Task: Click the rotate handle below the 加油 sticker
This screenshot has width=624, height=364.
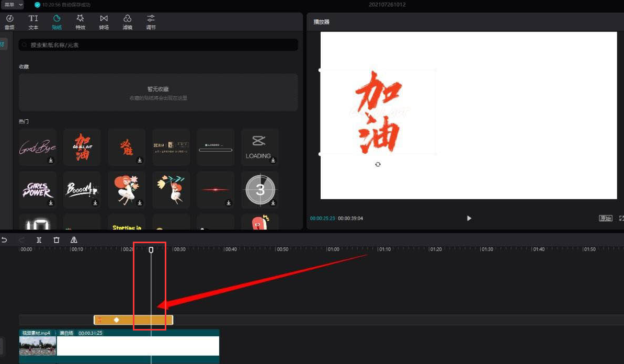Action: (x=378, y=164)
